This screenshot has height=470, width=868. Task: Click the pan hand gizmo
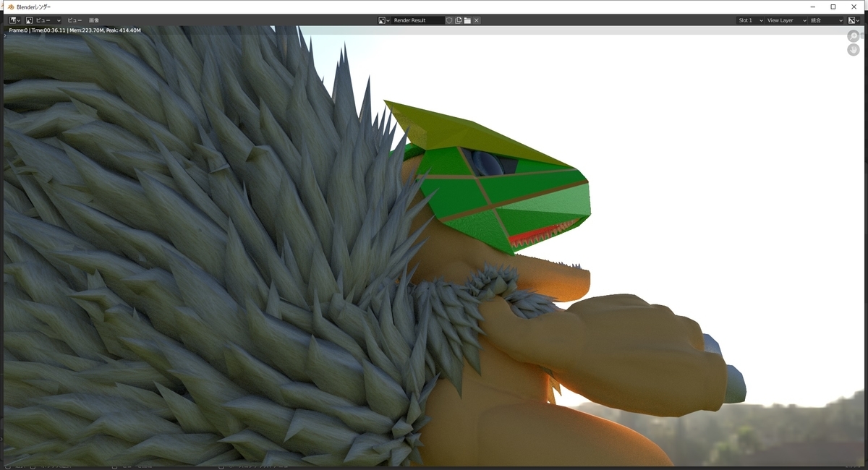[x=854, y=50]
